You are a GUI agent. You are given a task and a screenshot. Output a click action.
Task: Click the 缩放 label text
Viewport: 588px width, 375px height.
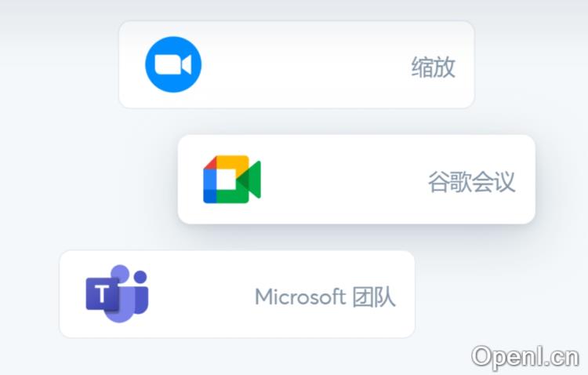click(x=433, y=67)
